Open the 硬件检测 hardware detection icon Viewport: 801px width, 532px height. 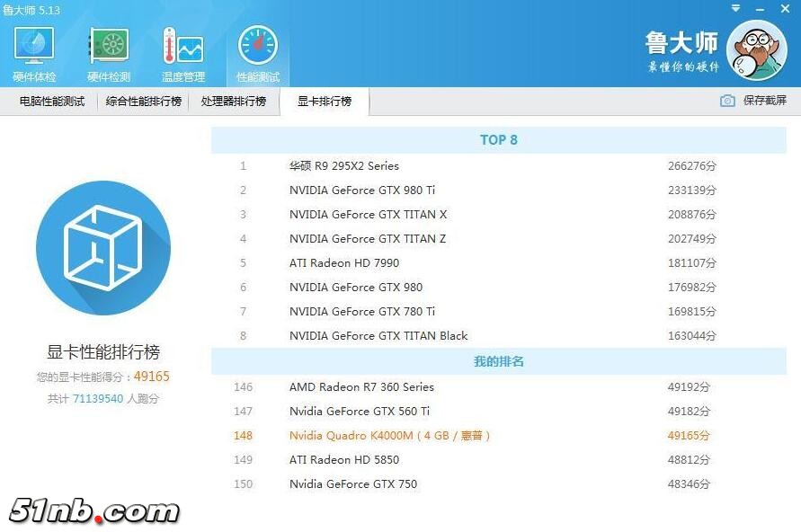pos(108,52)
